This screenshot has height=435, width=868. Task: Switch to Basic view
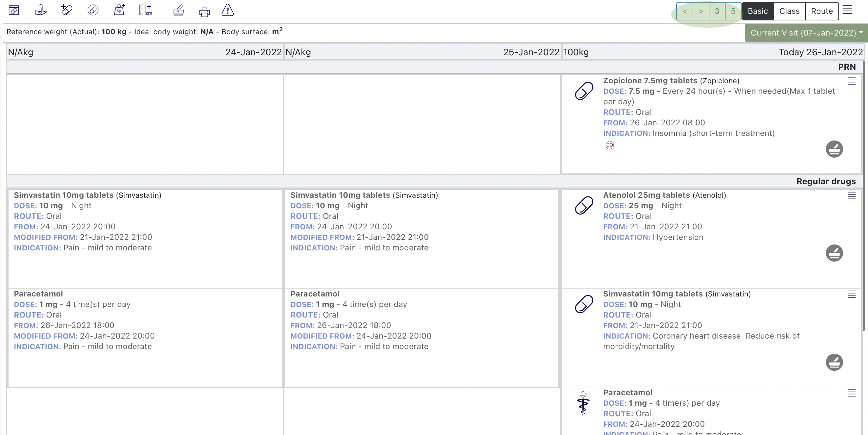click(757, 11)
